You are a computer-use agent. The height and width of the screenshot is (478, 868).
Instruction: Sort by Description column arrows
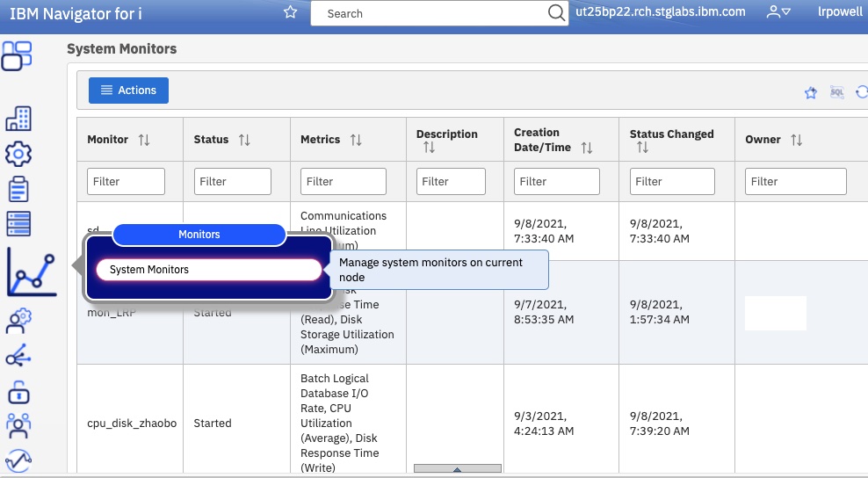click(x=429, y=148)
